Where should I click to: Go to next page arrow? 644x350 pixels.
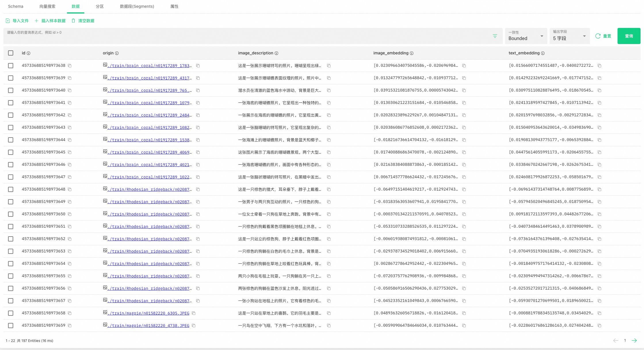[634, 341]
